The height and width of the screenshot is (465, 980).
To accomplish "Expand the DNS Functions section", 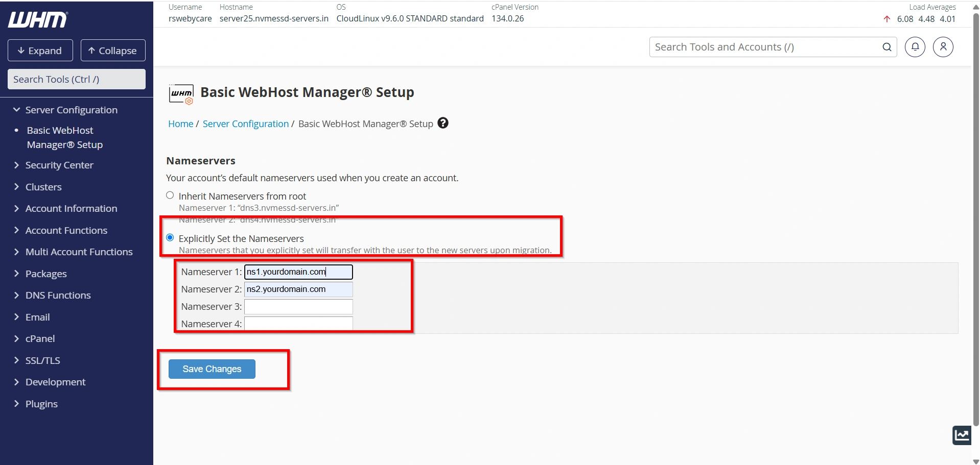I will [x=52, y=295].
